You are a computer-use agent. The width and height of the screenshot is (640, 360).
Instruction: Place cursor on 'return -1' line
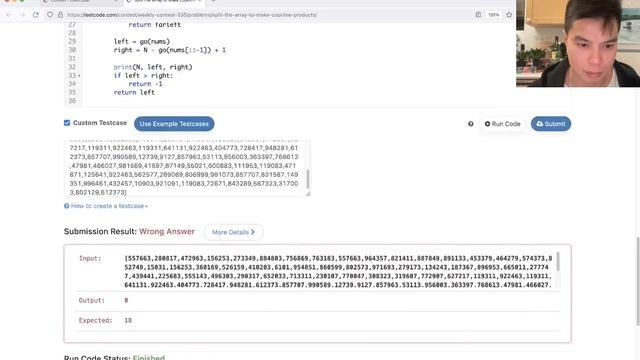[145, 84]
